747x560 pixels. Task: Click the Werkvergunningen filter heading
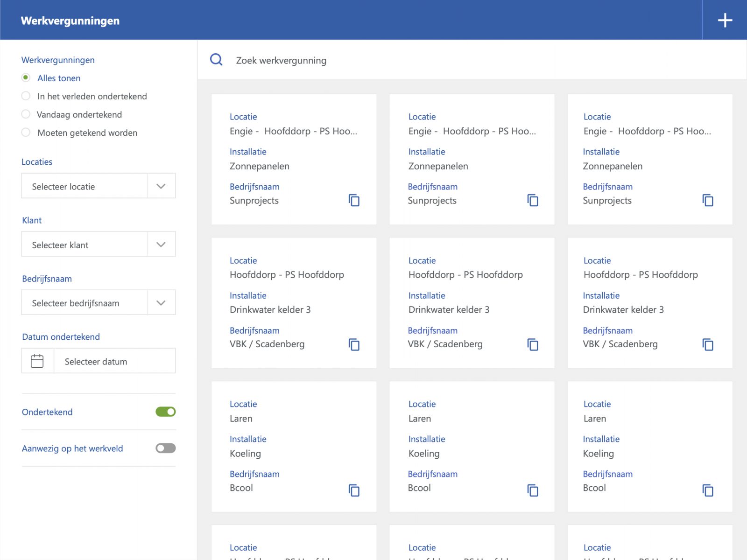58,60
